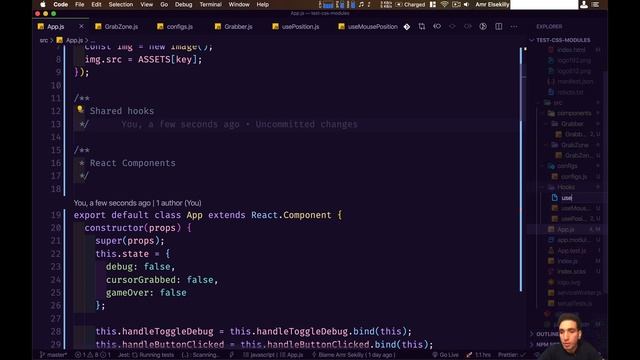Collapse the Hooks folder in explorer

(x=565, y=187)
